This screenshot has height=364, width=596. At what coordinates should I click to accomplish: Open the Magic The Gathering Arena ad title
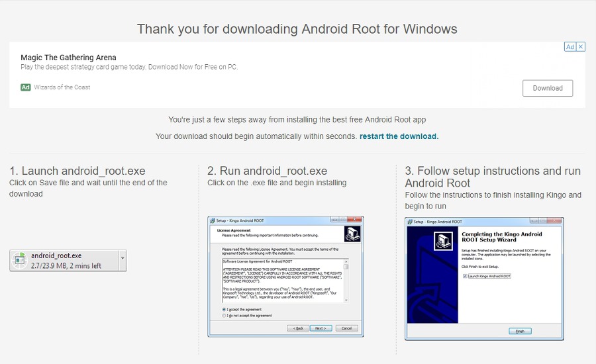click(x=68, y=58)
